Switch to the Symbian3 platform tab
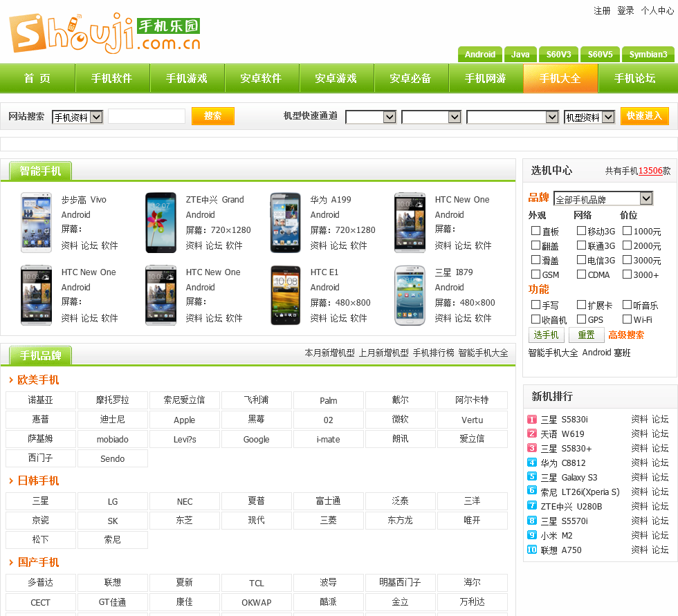The height and width of the screenshot is (616, 678). 648,55
